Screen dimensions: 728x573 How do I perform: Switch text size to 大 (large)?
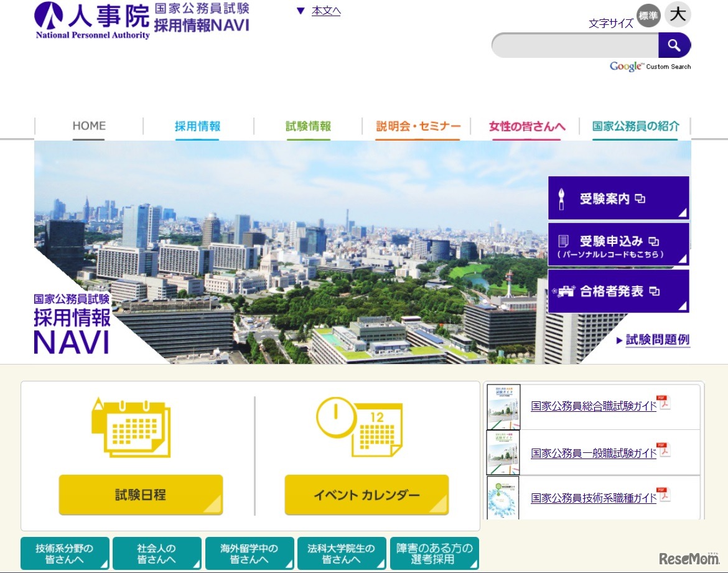(678, 14)
